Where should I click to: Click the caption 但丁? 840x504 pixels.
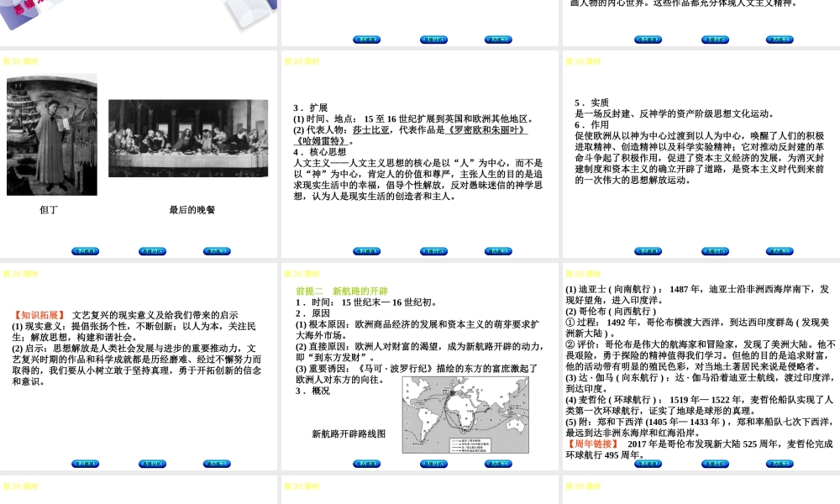coord(49,210)
